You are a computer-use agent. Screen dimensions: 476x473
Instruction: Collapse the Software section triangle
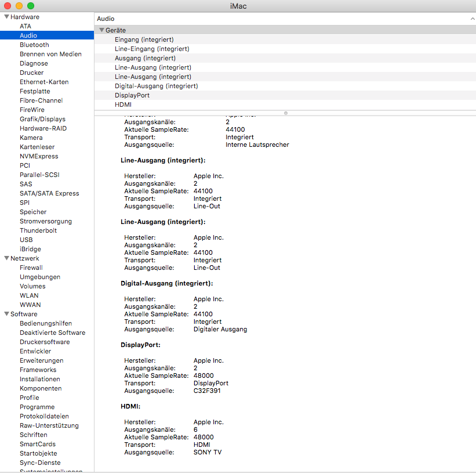tap(6, 315)
